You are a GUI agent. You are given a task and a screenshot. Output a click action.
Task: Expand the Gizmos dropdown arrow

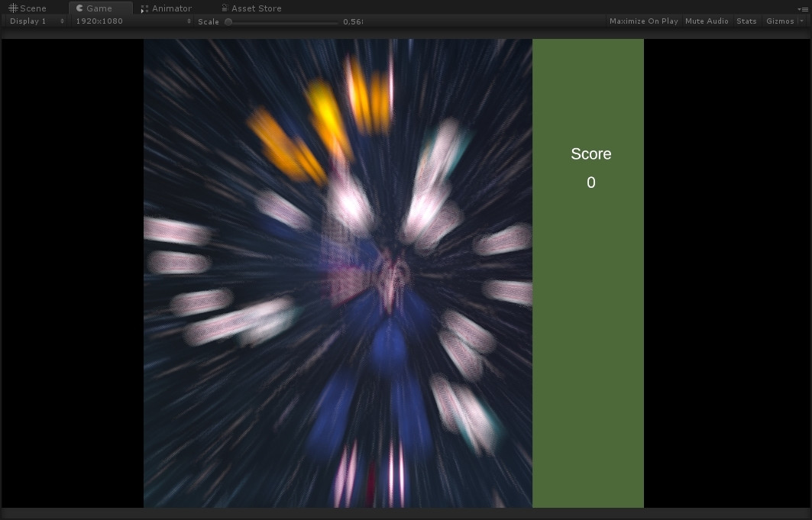pos(801,21)
